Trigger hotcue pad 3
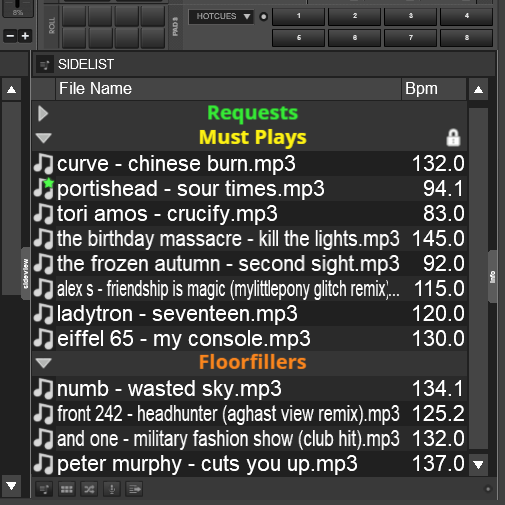 click(x=411, y=16)
